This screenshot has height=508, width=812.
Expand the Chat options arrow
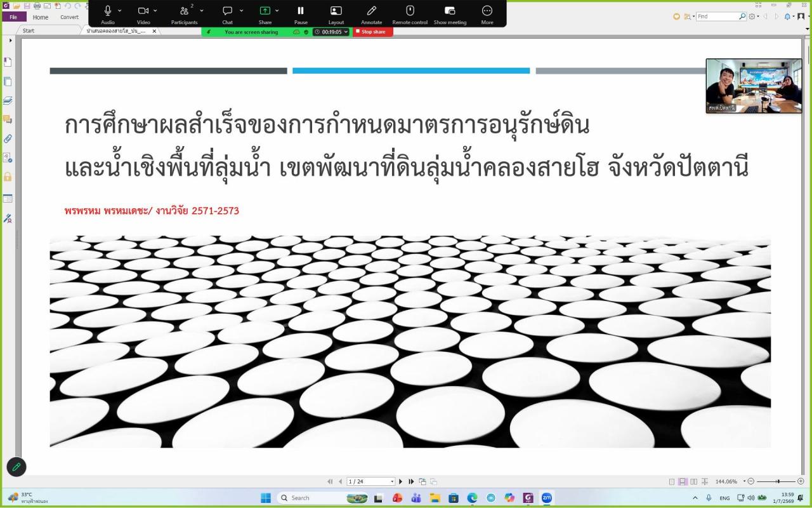coord(240,10)
